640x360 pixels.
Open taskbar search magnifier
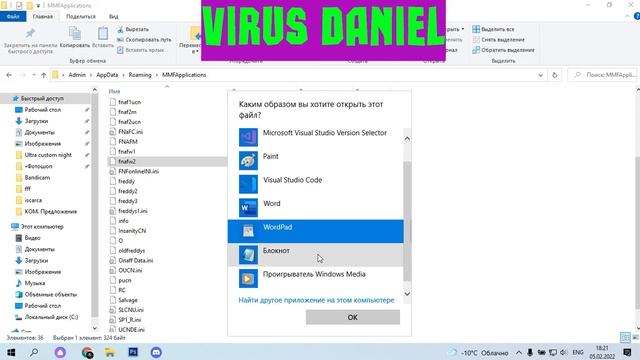[34, 352]
